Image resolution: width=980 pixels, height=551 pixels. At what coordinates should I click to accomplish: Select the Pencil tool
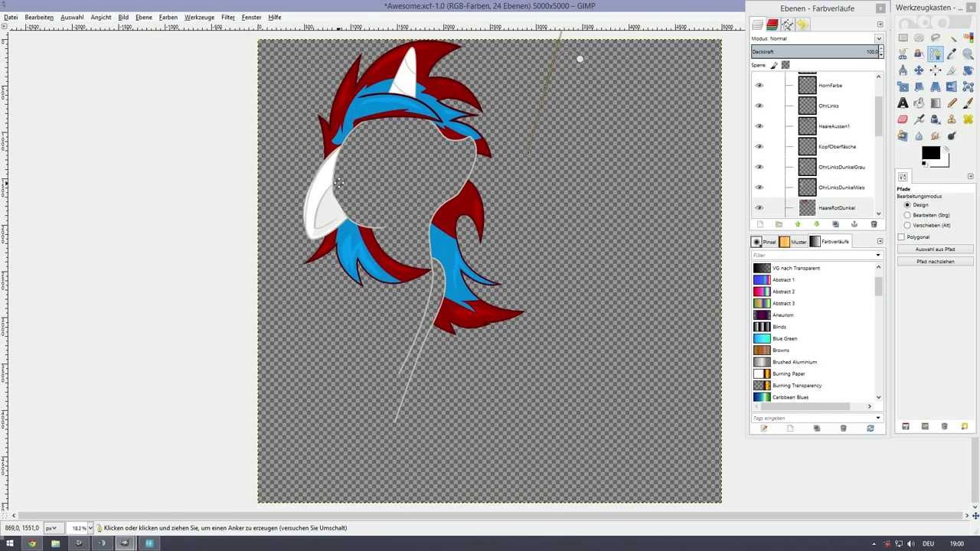[x=952, y=103]
